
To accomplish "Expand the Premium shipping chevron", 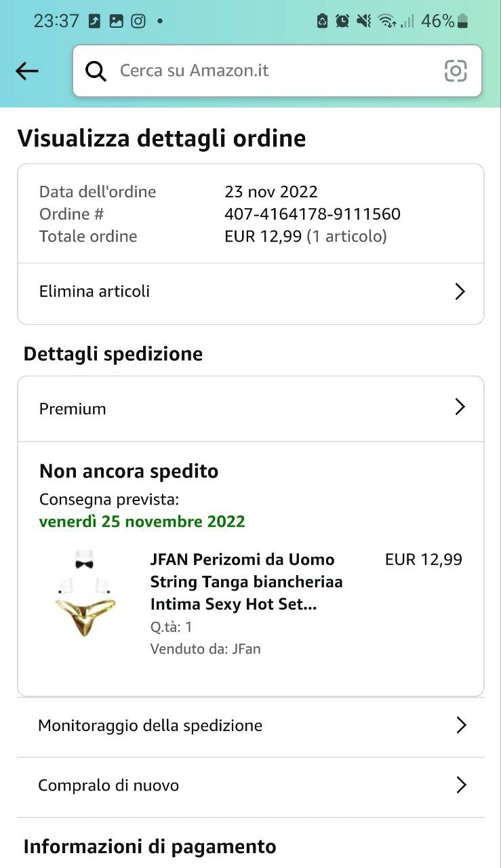I will [x=460, y=407].
